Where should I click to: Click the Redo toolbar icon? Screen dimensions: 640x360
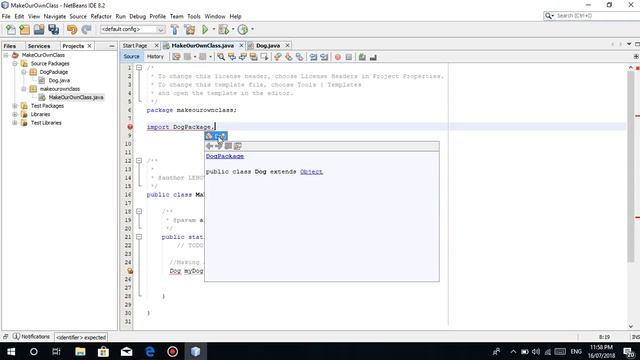[x=86, y=29]
